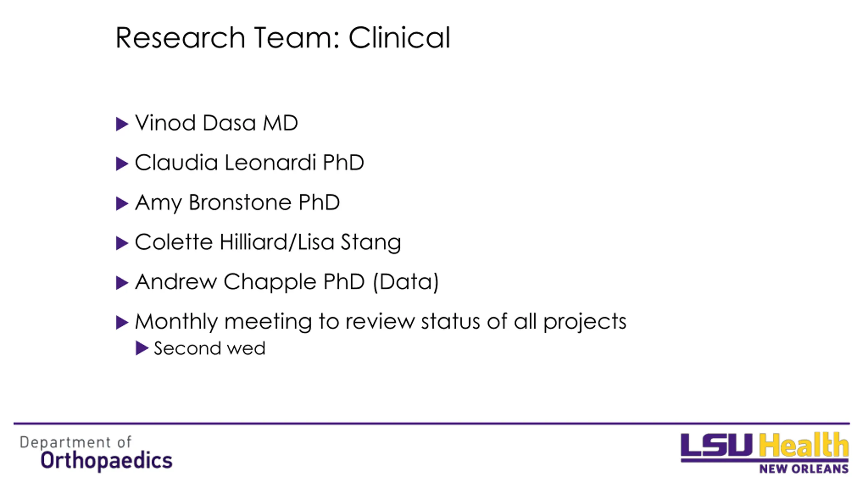Click the bullet arrow beside Monthly meeting line
The width and height of the screenshot is (868, 488).
point(122,322)
